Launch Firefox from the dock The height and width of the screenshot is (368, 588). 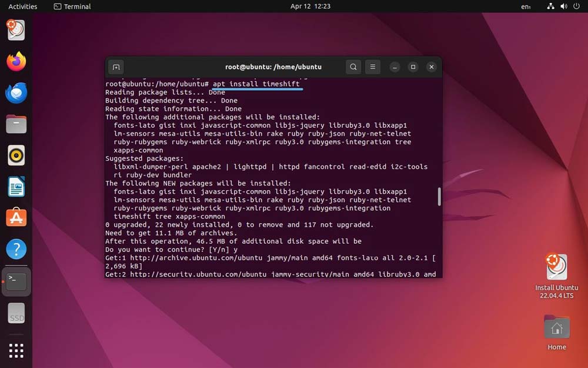(16, 61)
